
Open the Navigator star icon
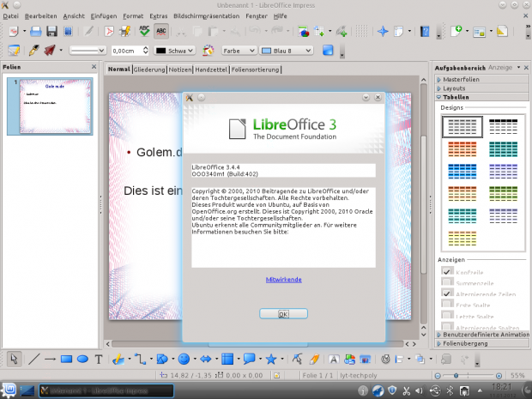click(383, 31)
